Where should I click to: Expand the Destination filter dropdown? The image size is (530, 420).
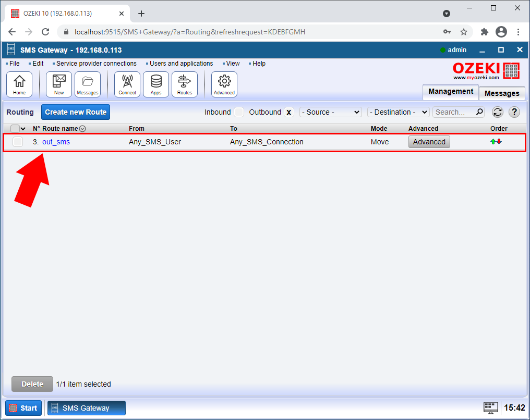coord(398,112)
